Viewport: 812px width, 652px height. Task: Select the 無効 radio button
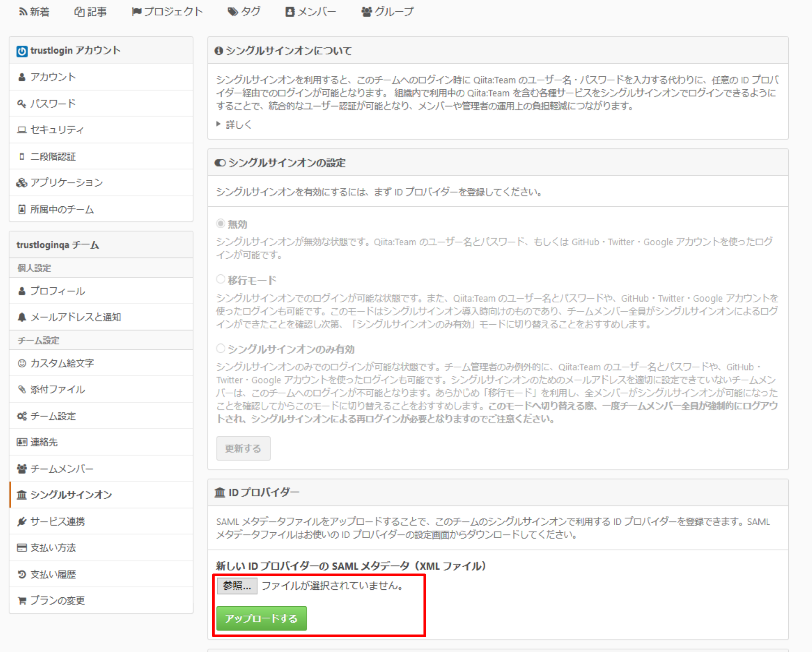220,223
